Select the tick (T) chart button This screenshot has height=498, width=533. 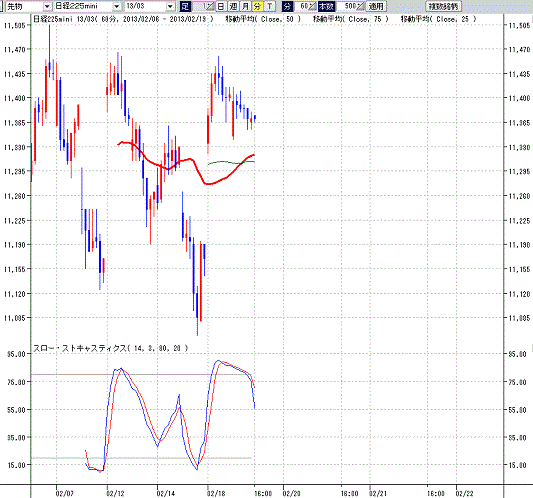click(x=270, y=6)
